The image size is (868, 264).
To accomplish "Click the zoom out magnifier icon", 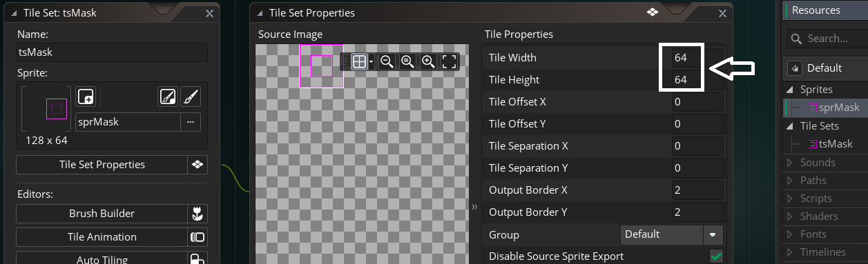I will pyautogui.click(x=387, y=62).
